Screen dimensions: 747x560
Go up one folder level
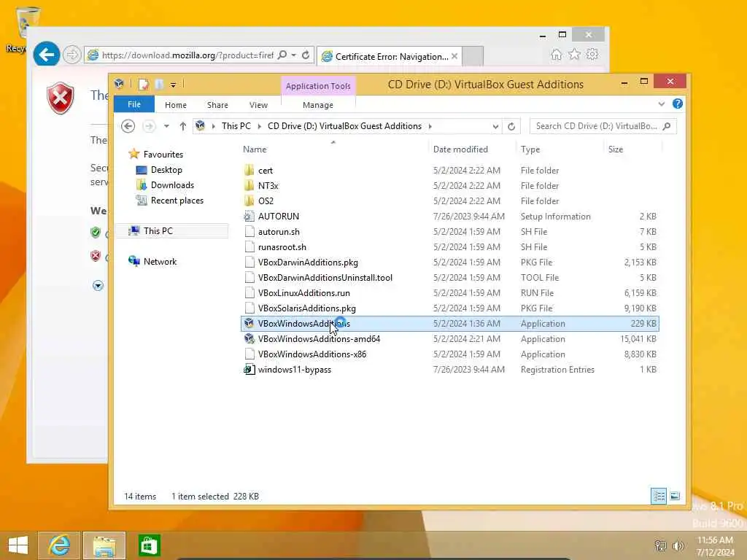(183, 126)
